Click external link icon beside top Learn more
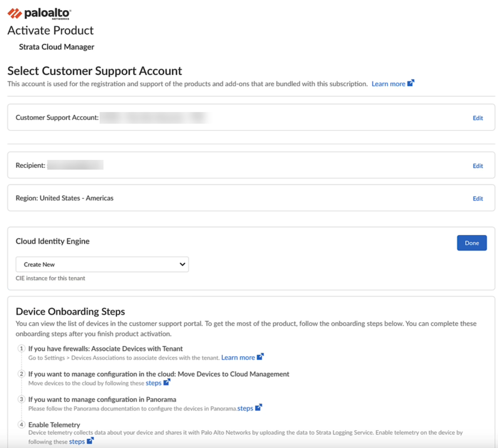This screenshot has height=448, width=498. point(411,83)
